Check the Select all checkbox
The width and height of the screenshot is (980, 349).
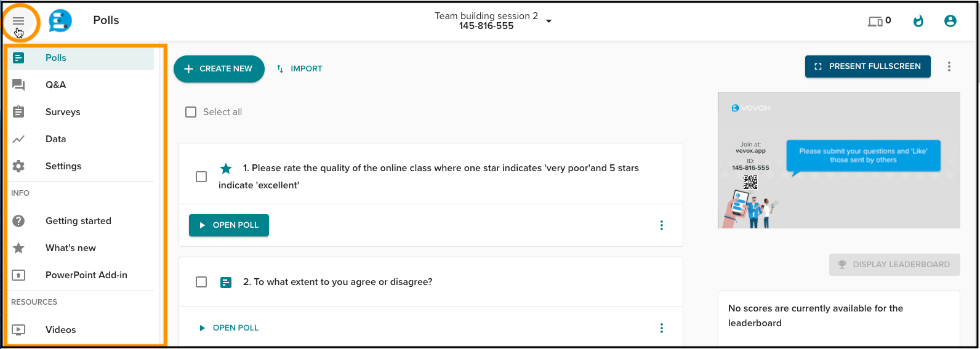tap(191, 112)
